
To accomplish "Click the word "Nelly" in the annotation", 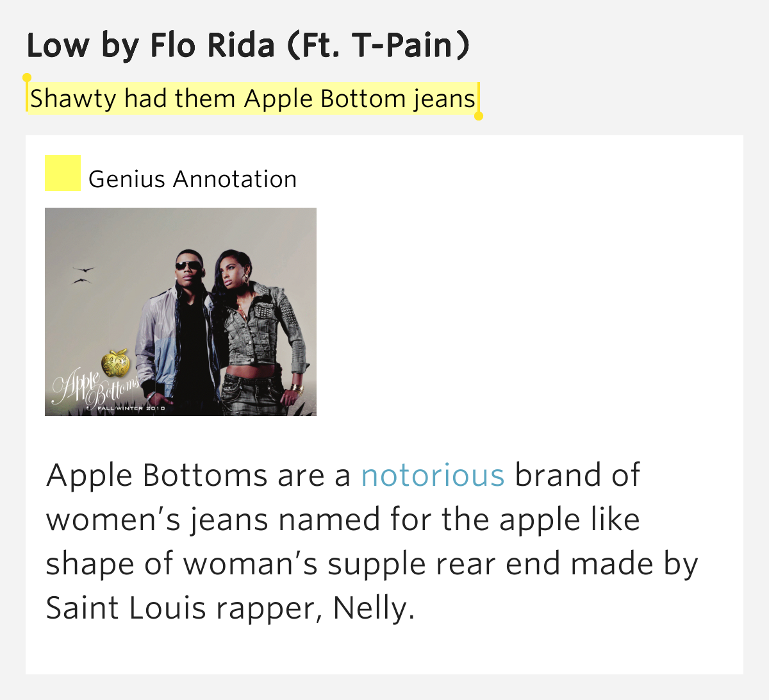I will tap(369, 608).
